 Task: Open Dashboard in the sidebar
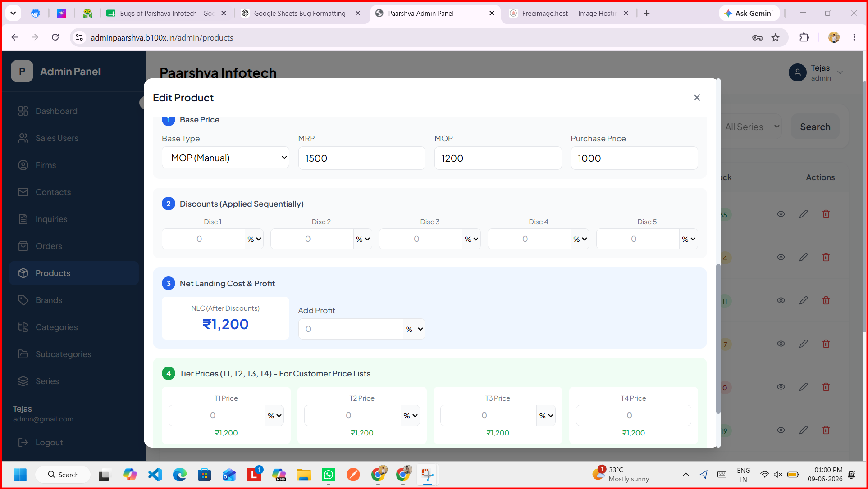73,111
